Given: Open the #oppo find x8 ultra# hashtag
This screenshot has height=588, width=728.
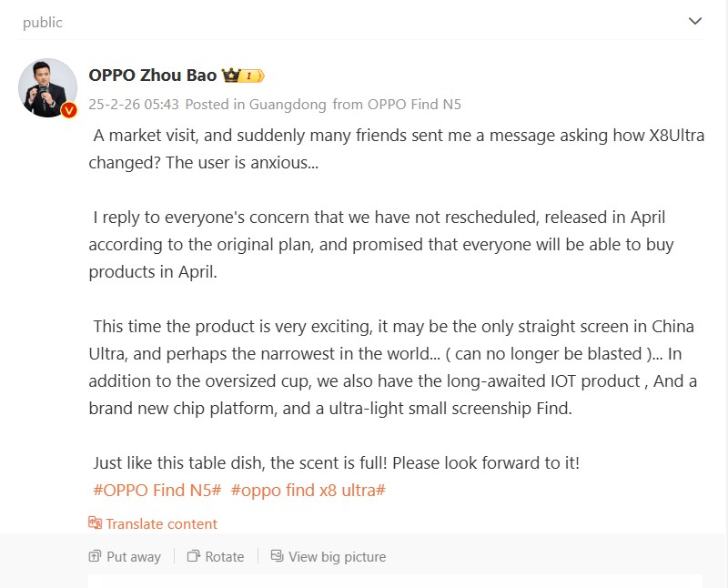Looking at the screenshot, I should (x=308, y=490).
